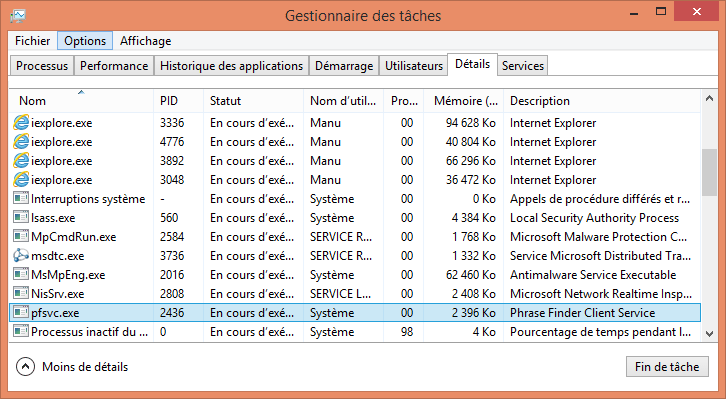This screenshot has height=399, width=726.
Task: Click Local Security Authority Process description
Action: click(x=595, y=218)
